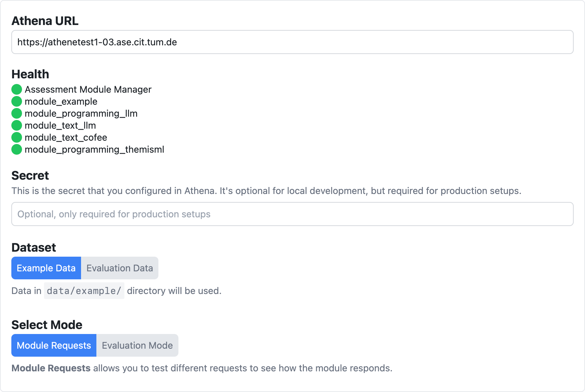This screenshot has width=585, height=392.
Task: Click green indicator next to module_text_cofee
Action: click(x=17, y=137)
